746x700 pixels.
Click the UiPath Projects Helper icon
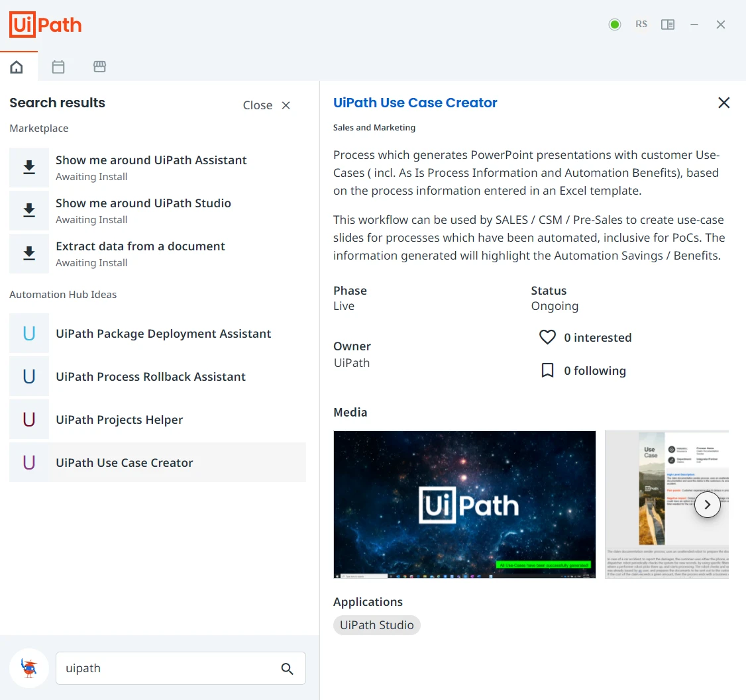[29, 419]
